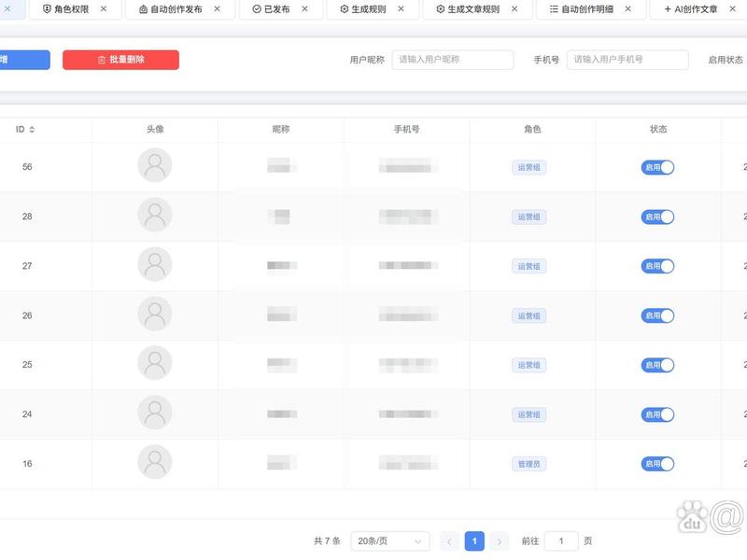The height and width of the screenshot is (560, 747).
Task: Switch to the 角色权限 tab
Action: (x=75, y=9)
